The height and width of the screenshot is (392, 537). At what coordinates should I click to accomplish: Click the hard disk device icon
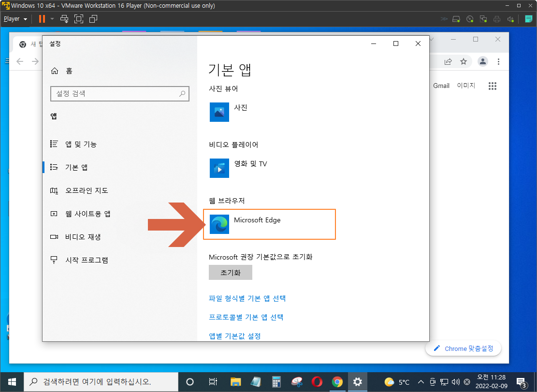click(x=456, y=19)
